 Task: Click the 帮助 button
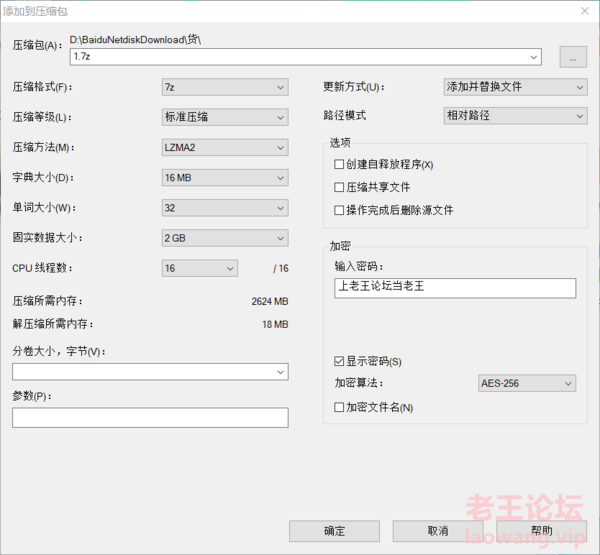point(541,531)
